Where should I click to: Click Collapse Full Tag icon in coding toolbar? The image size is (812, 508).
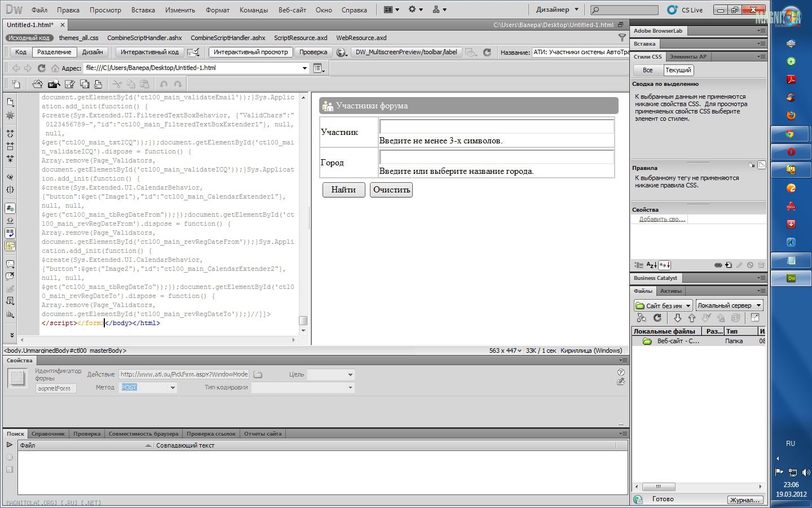point(10,134)
